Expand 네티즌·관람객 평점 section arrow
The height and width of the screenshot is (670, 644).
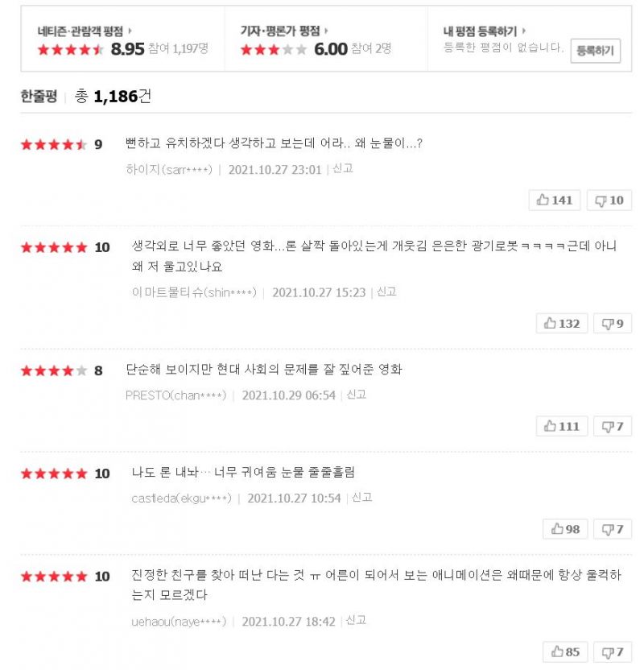(130, 31)
